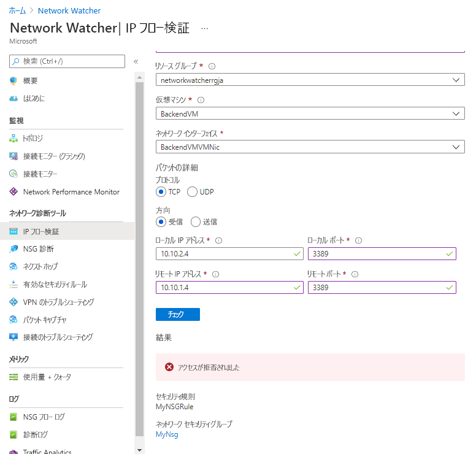
Task: Open the リソース グループ dropdown
Action: (x=310, y=80)
